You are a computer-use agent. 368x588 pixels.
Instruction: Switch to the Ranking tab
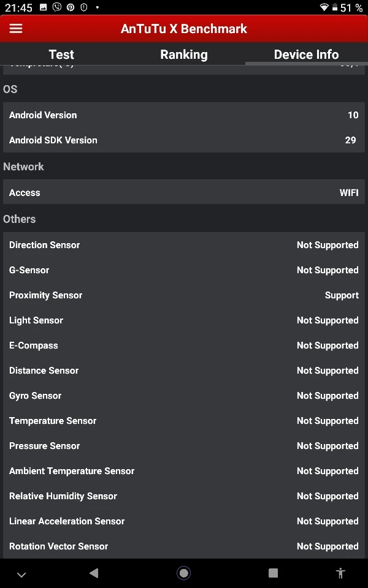pos(184,55)
